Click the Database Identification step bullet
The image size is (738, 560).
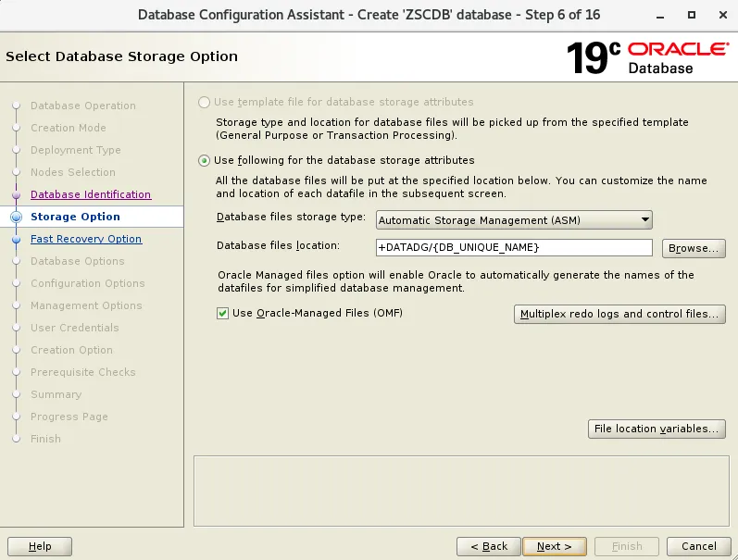[x=17, y=194]
